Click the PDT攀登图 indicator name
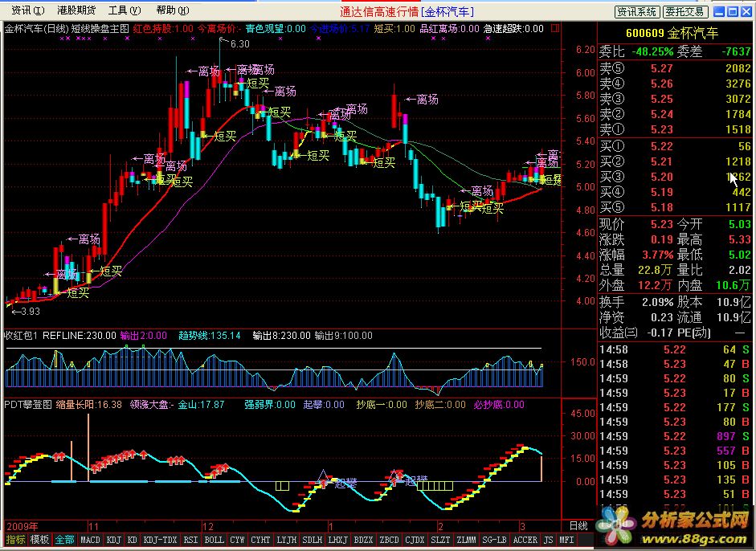Screen dimensions: 756x551 (x=28, y=405)
